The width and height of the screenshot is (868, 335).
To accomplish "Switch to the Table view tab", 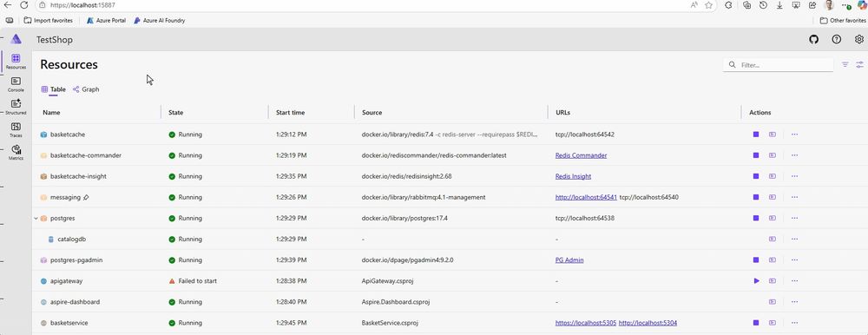I will coord(53,89).
